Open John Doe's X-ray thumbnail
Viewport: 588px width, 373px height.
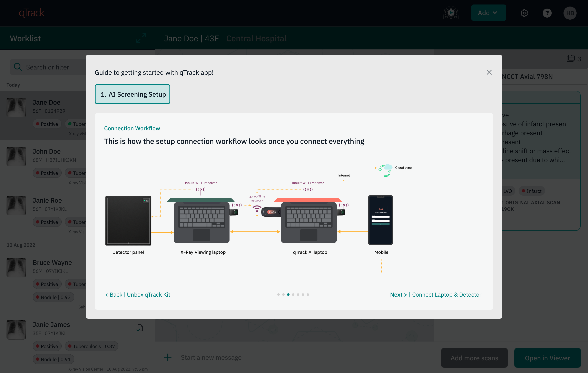tap(16, 156)
